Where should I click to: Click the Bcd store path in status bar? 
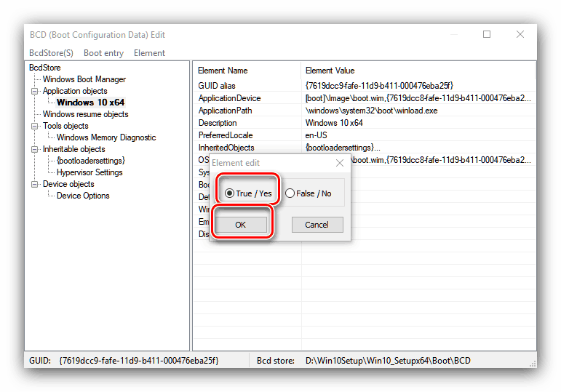click(x=388, y=361)
